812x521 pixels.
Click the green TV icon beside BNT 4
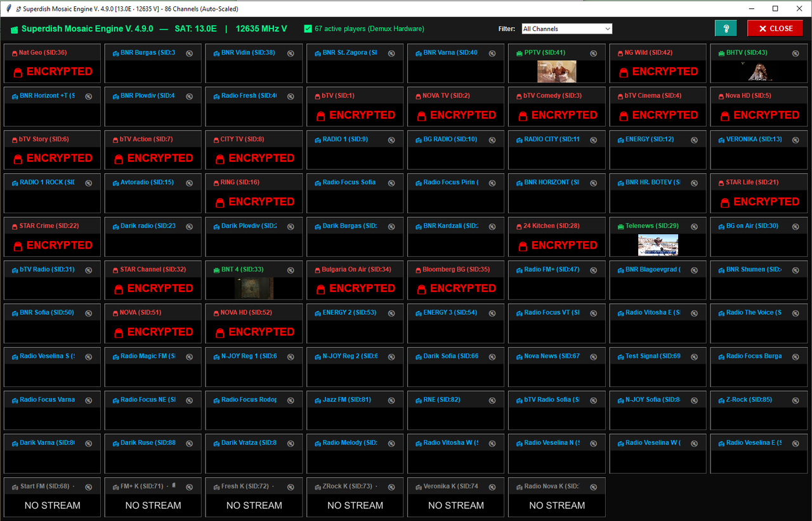(x=216, y=270)
